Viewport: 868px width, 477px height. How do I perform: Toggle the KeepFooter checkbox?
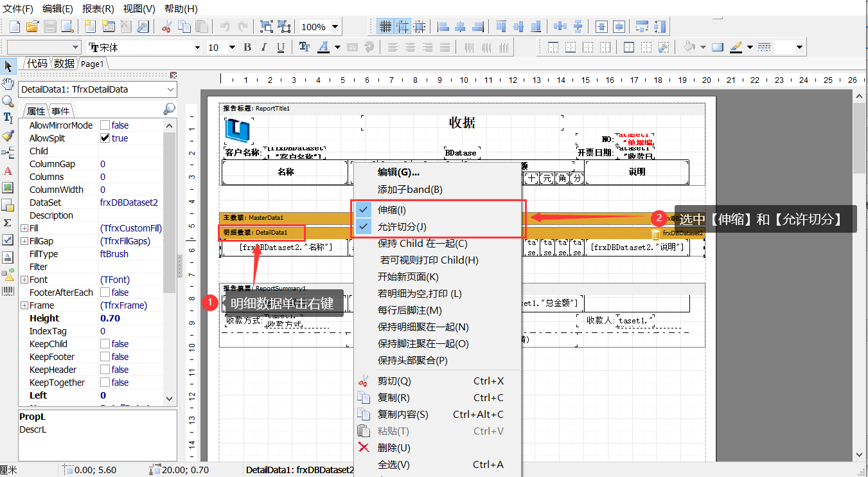click(105, 357)
